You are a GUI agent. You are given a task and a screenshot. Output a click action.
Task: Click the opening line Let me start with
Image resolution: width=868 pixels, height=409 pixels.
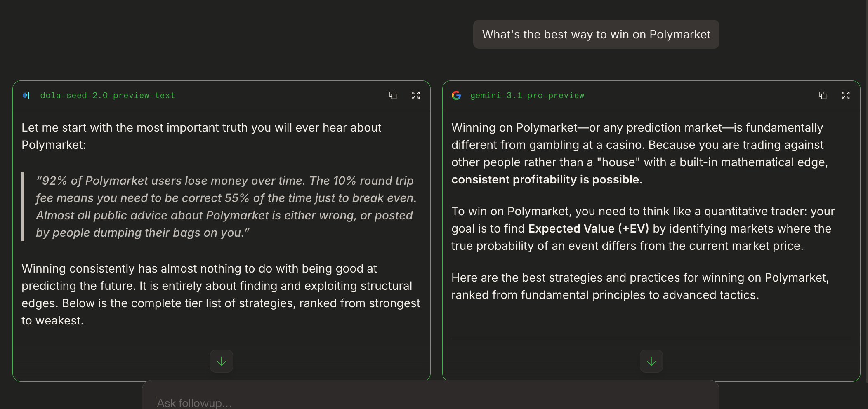click(x=201, y=136)
